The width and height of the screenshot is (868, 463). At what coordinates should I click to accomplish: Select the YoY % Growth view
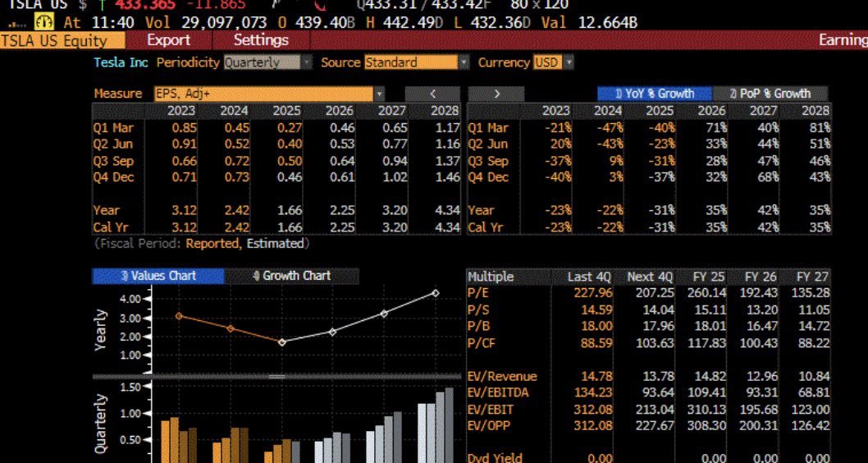(654, 94)
